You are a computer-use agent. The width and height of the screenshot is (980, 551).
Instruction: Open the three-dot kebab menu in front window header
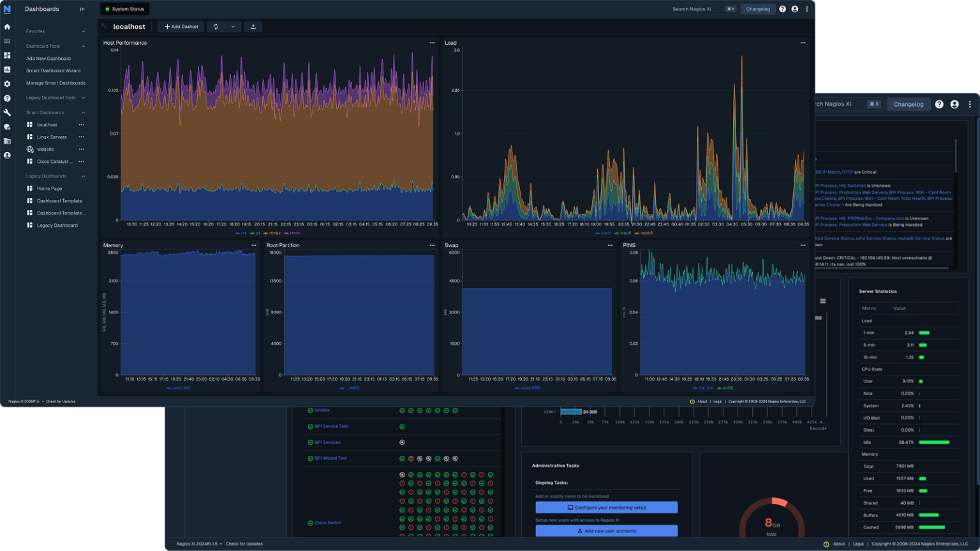click(x=807, y=9)
